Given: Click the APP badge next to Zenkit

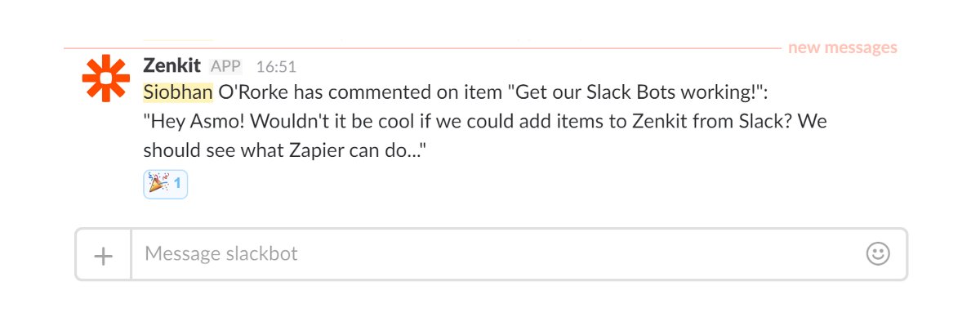Looking at the screenshot, I should [x=225, y=66].
